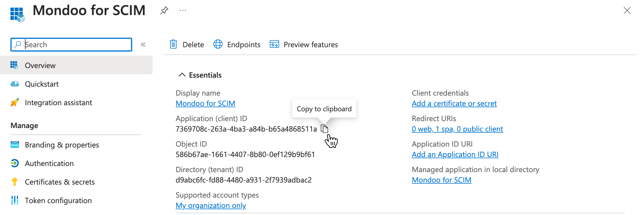Open My organization only link
Viewport: 644px width, 215px height.
coord(211,205)
